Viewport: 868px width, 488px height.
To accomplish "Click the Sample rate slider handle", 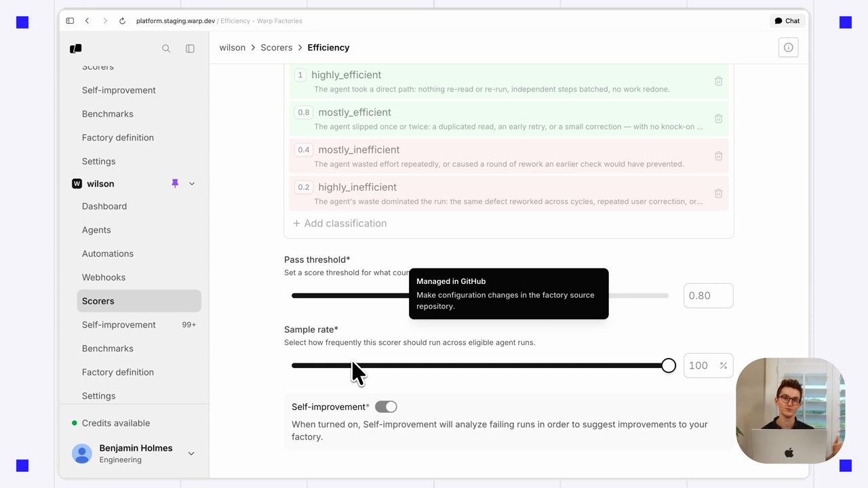I will click(x=669, y=366).
